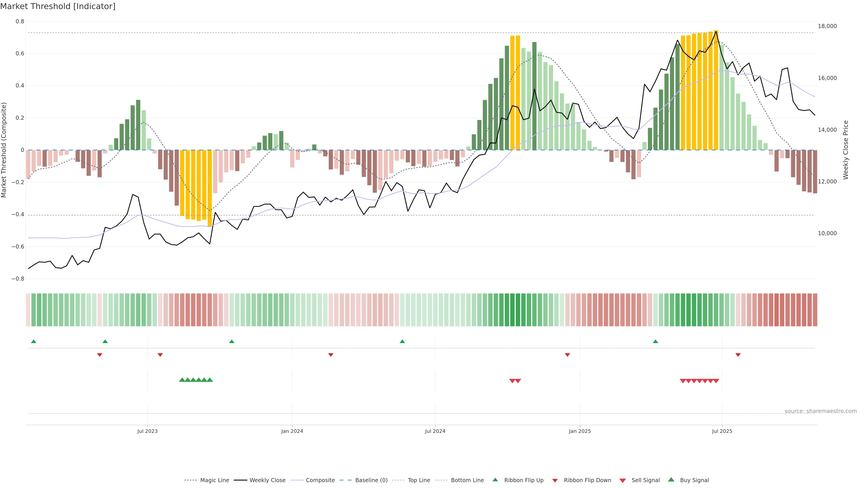This screenshot has width=868, height=488.
Task: Click the Ribbon Flip Down legend marker
Action: [555, 480]
